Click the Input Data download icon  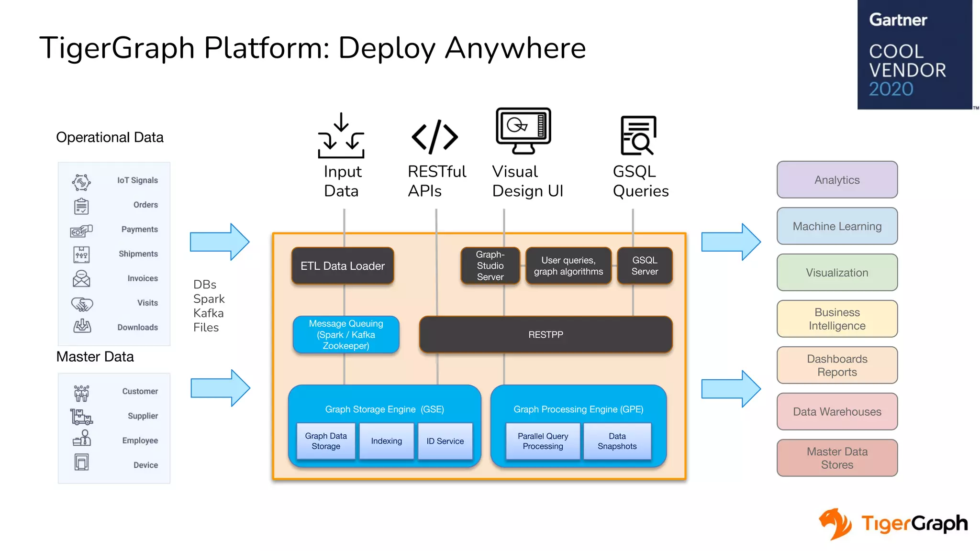[x=341, y=136]
